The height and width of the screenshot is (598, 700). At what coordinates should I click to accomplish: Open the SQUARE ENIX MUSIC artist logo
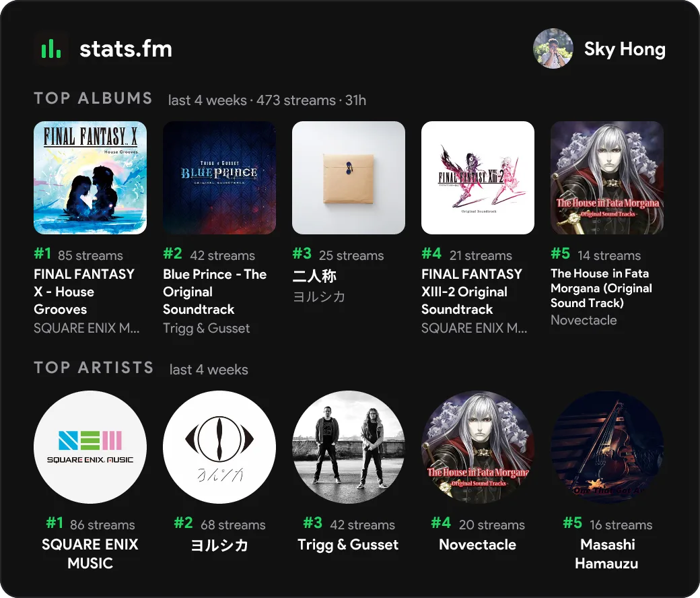90,447
